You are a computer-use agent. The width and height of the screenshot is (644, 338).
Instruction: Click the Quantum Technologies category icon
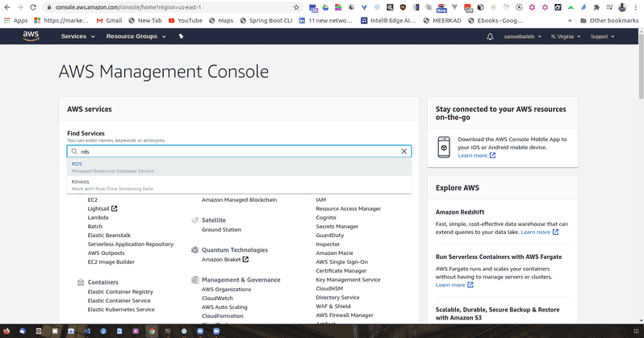tap(194, 250)
